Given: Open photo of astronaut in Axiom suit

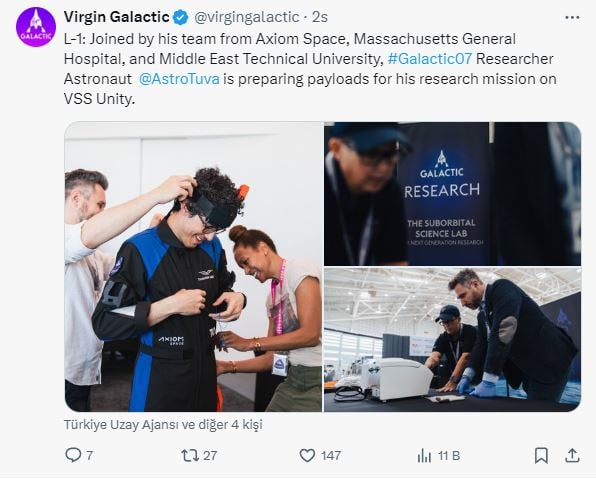Looking at the screenshot, I should point(193,267).
